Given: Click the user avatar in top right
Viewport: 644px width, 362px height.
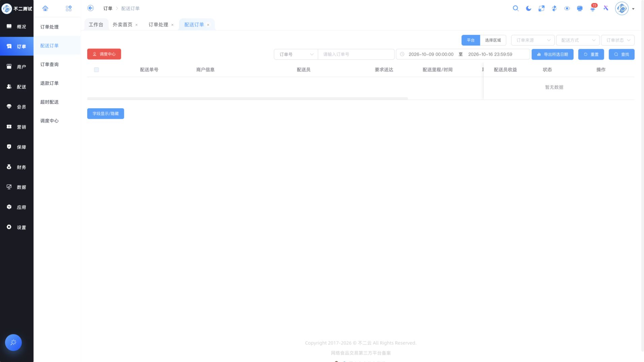Looking at the screenshot, I should (621, 8).
